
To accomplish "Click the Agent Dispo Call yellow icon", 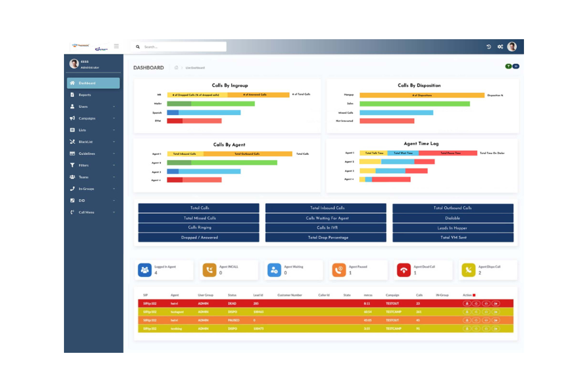I will coord(468,270).
